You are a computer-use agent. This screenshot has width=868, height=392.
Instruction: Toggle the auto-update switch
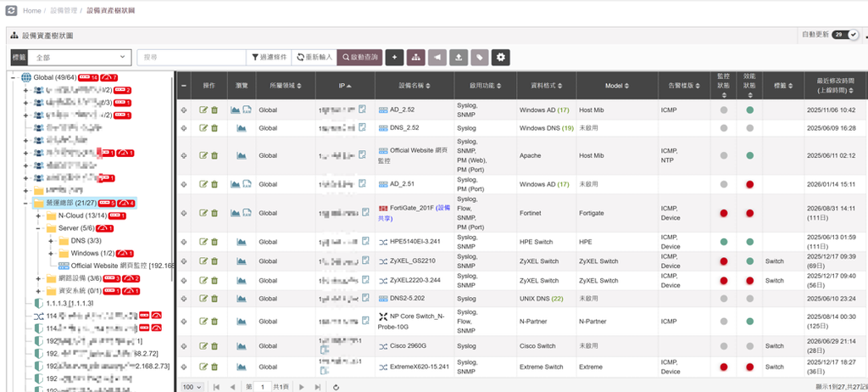[845, 35]
